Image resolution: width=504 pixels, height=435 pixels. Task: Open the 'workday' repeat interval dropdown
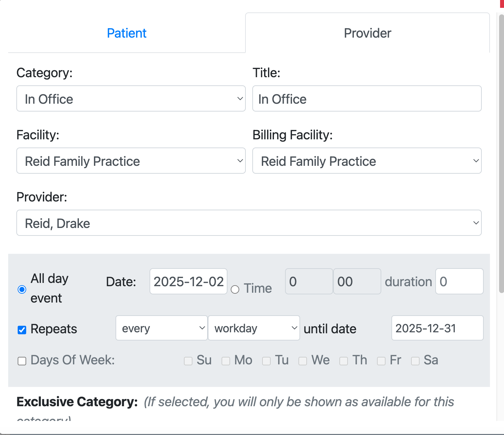254,328
